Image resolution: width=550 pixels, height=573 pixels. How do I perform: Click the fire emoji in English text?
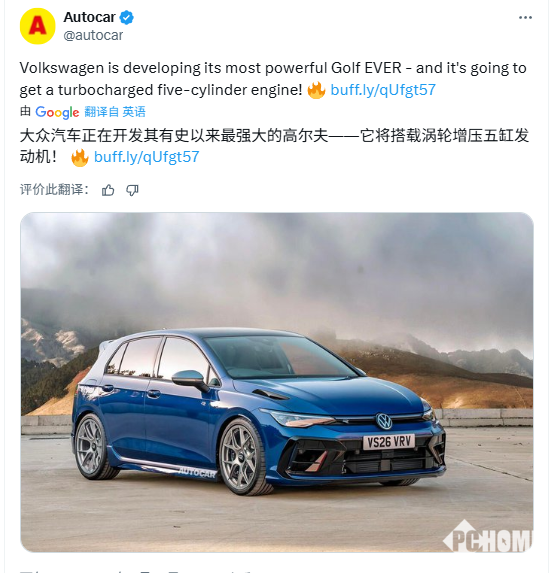click(x=316, y=90)
